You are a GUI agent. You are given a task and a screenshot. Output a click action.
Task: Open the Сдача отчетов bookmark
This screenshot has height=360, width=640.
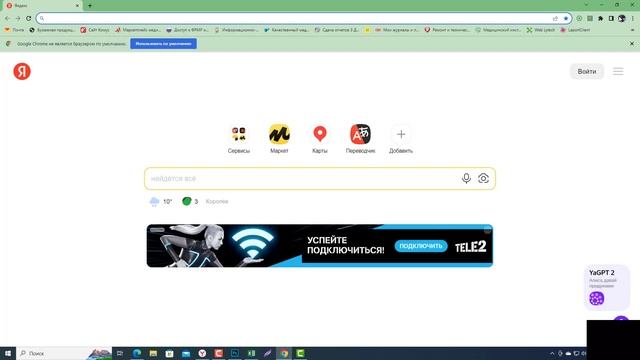point(337,30)
